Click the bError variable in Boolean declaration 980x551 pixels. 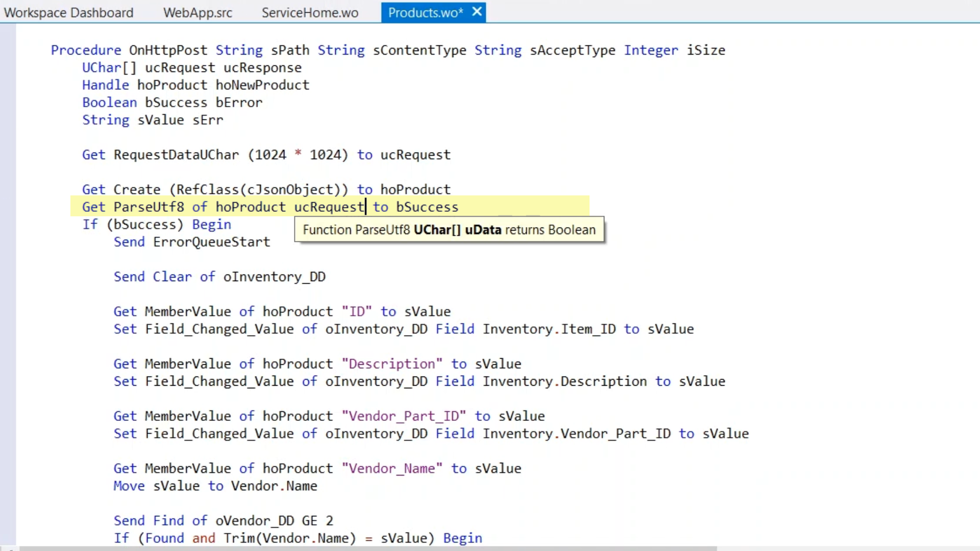(239, 102)
